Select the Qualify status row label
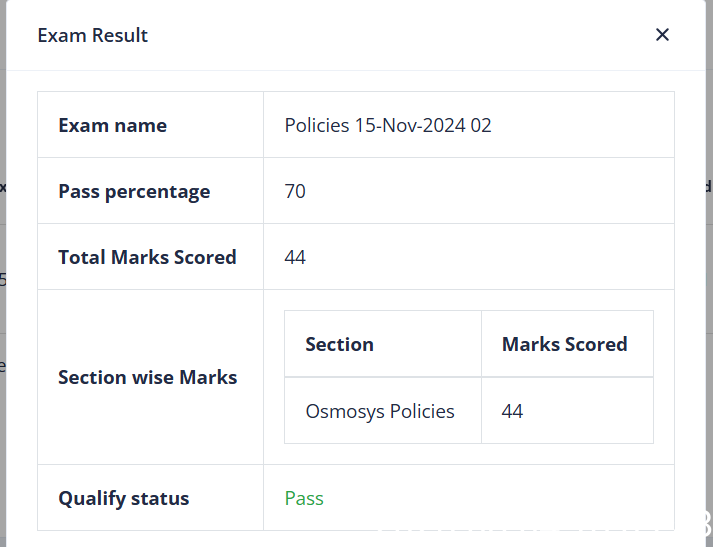The height and width of the screenshot is (547, 713). pos(124,498)
